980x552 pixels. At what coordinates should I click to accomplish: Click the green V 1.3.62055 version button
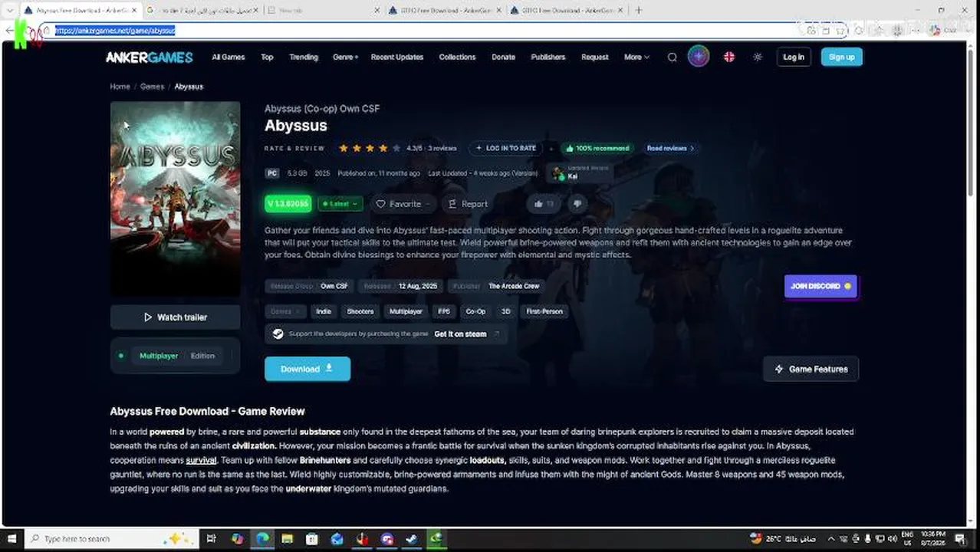(x=288, y=204)
